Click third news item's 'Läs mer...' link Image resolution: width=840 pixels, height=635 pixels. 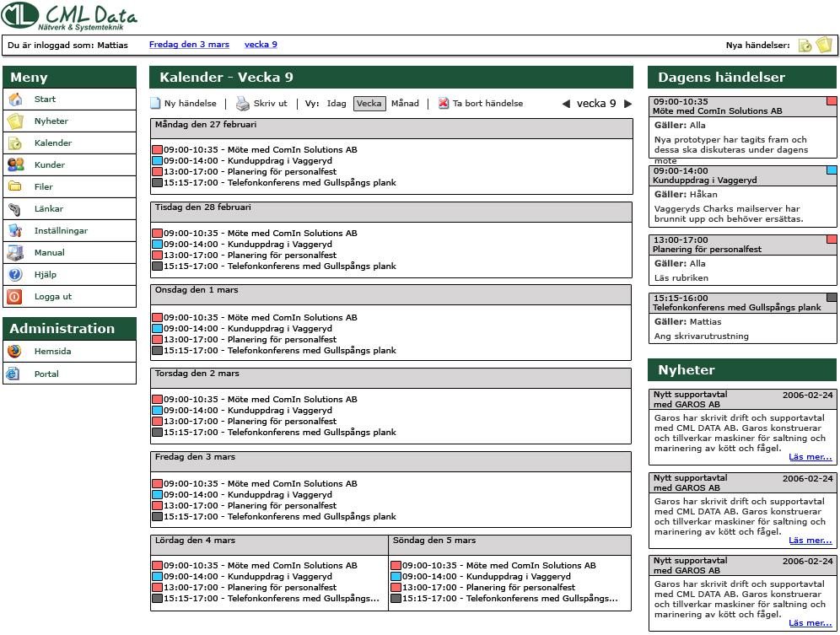[x=810, y=623]
